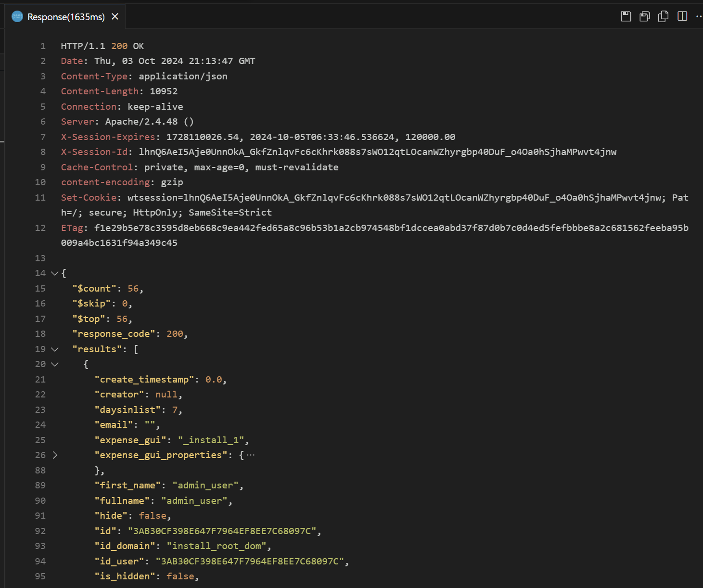The width and height of the screenshot is (703, 588).
Task: Click the "application/json" value
Action: click(183, 77)
